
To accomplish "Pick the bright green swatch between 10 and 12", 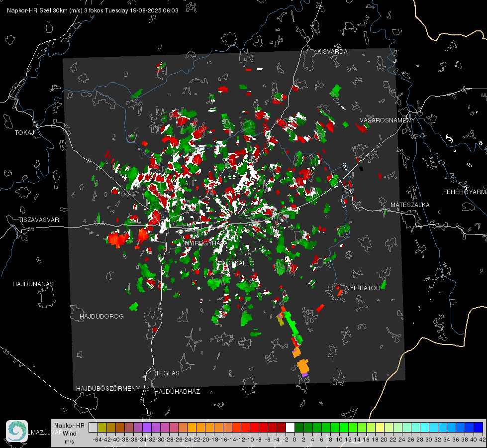I will click(344, 427).
